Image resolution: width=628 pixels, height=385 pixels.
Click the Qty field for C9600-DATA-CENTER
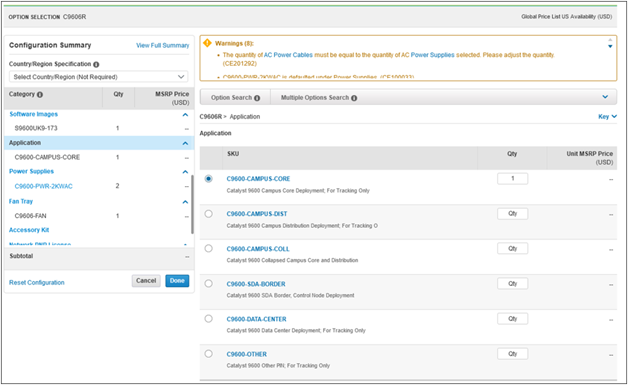coord(513,318)
